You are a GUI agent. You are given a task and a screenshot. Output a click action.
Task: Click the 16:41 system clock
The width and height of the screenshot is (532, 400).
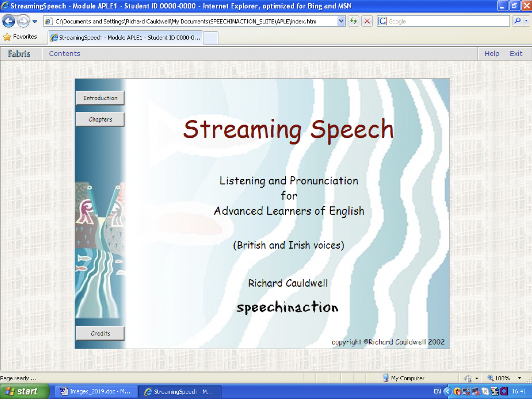[519, 392]
